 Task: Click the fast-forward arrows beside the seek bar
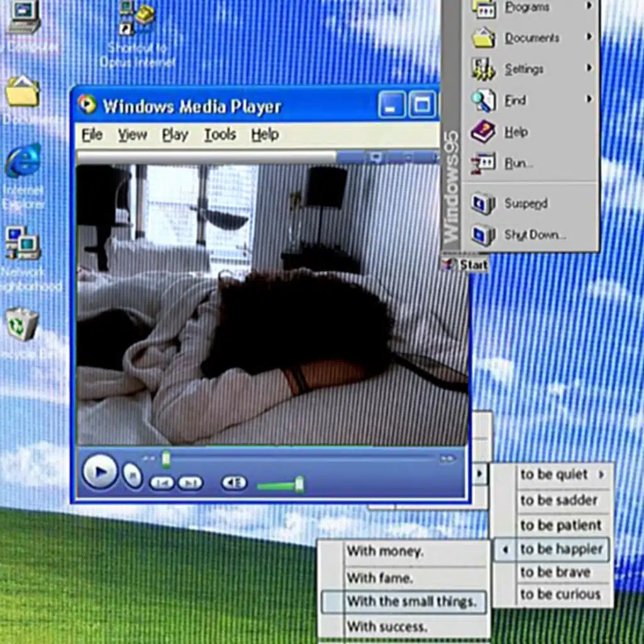coord(447,458)
